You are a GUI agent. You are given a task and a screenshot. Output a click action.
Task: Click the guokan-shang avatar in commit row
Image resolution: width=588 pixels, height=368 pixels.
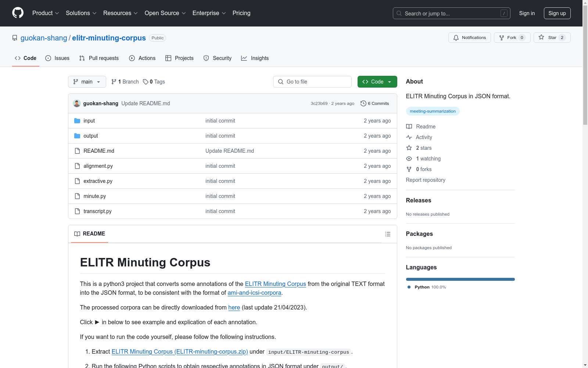(77, 103)
